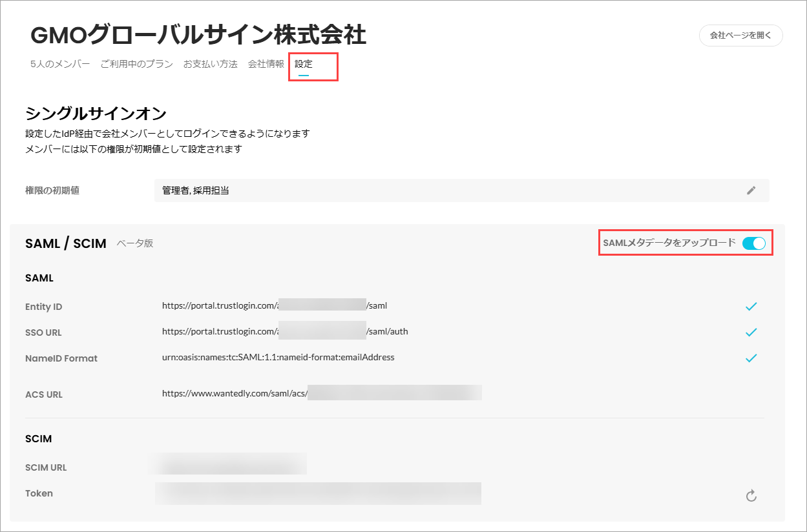807x532 pixels.
Task: Click the NameID Format label
Action: 61,358
